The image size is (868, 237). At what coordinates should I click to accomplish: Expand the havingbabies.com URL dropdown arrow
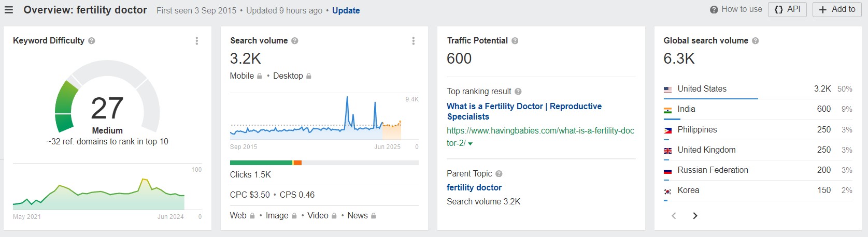[471, 144]
